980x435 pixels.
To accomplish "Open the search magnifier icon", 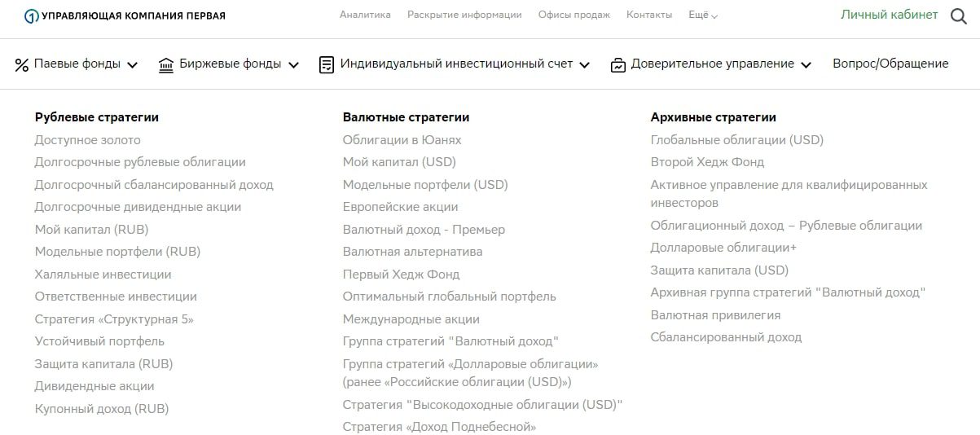I will pyautogui.click(x=959, y=16).
